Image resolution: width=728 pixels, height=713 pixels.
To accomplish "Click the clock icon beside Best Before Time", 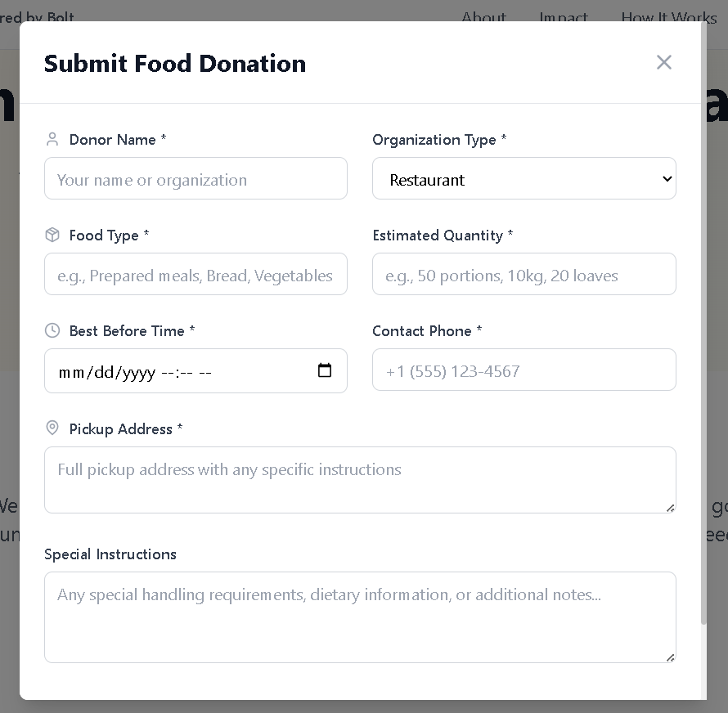I will click(x=52, y=330).
